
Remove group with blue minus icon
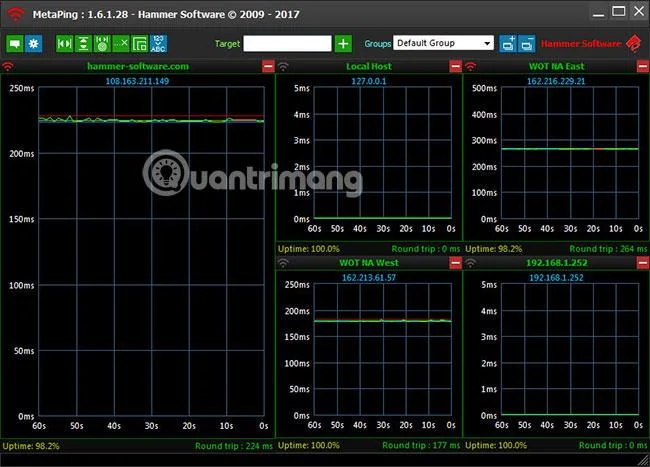tap(526, 44)
